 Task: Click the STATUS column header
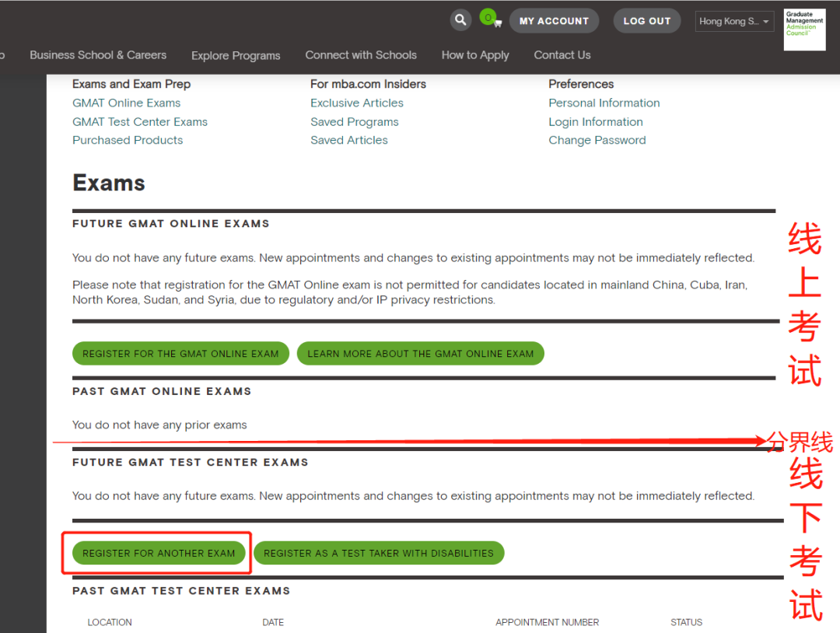[x=686, y=622]
